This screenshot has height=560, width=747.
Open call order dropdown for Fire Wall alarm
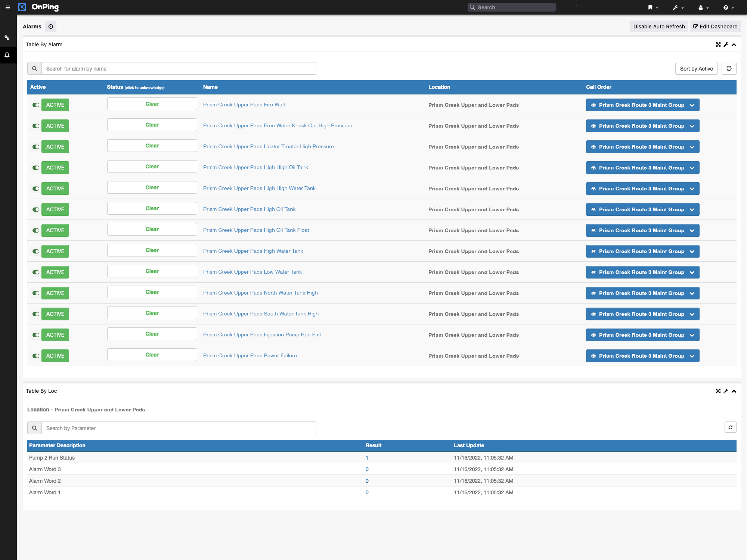693,105
